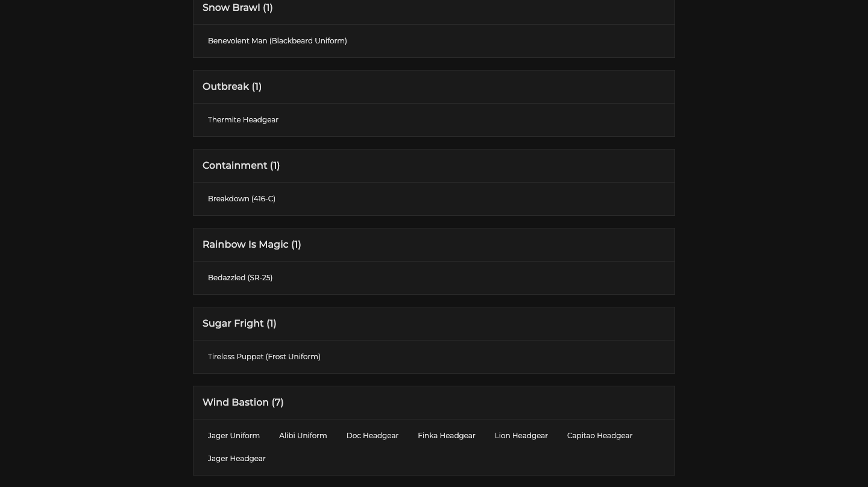Click the Alibi Uniform entry
Image resolution: width=868 pixels, height=487 pixels.
coord(303,436)
